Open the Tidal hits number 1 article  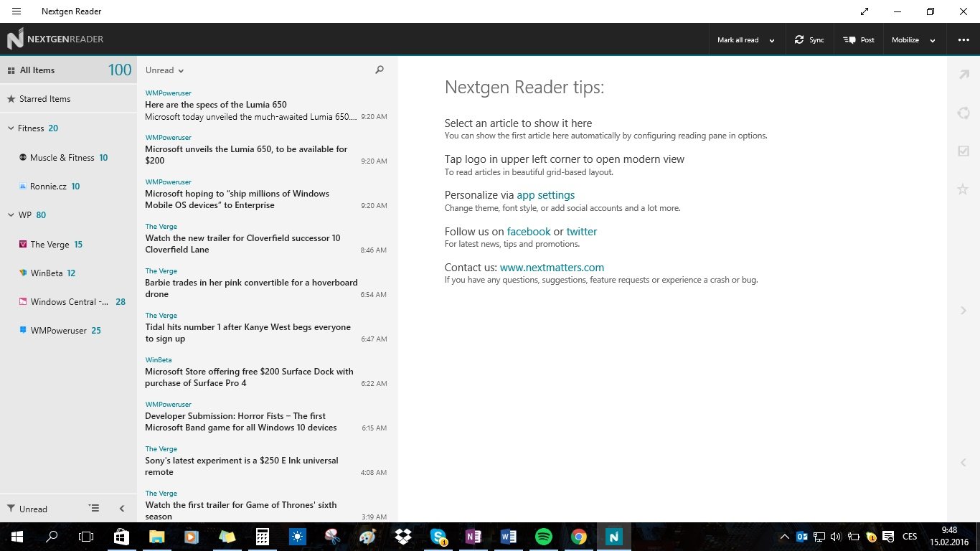(267, 327)
